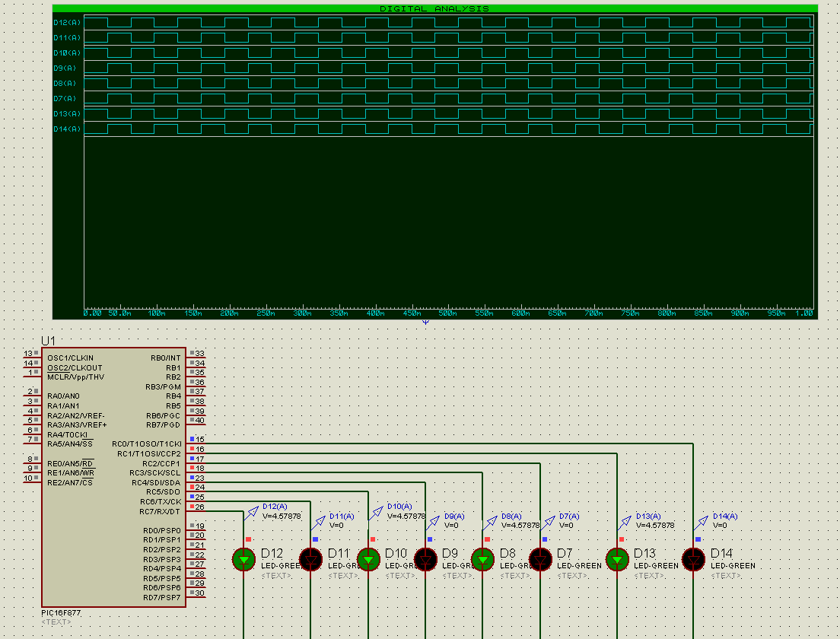Image resolution: width=840 pixels, height=639 pixels.
Task: Click the D14(A) voltage probe arrow
Action: (701, 523)
